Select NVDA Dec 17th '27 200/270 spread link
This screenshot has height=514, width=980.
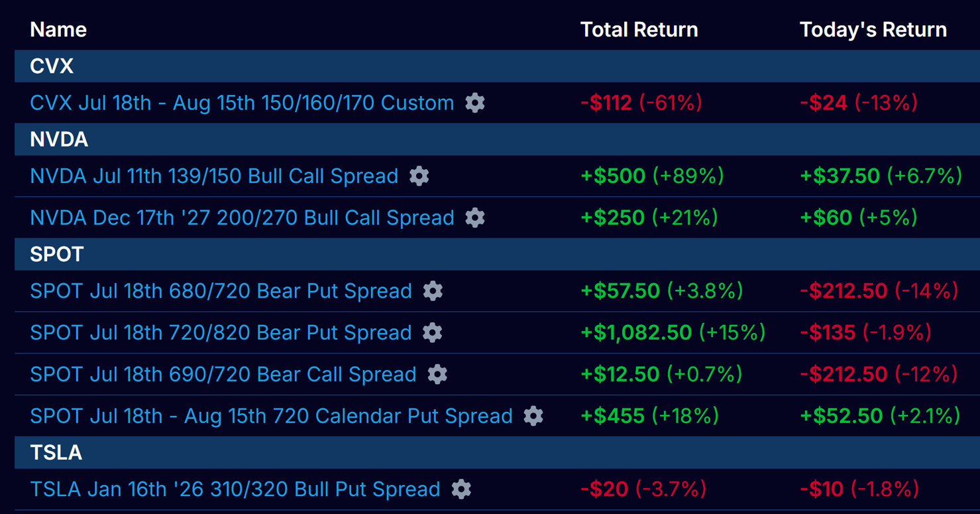pyautogui.click(x=242, y=218)
